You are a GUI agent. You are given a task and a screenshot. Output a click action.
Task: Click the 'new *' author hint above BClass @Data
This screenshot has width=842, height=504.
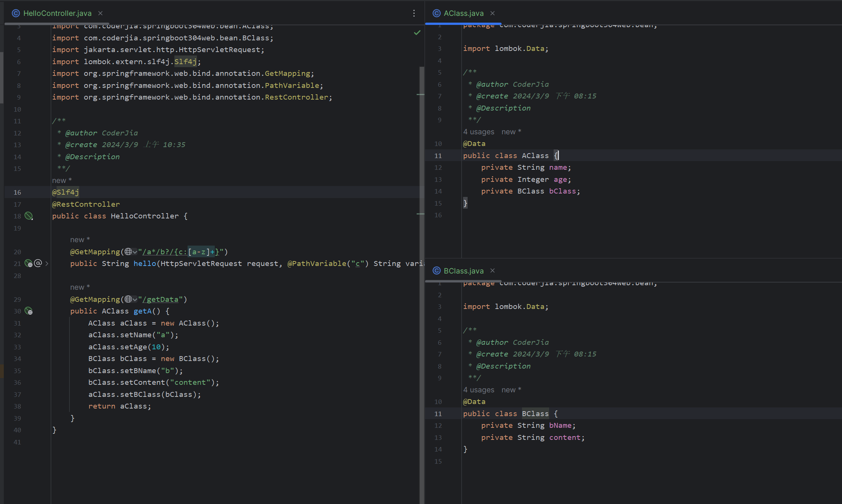point(511,390)
